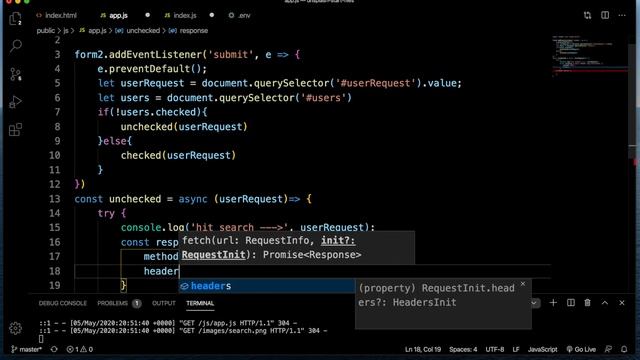The height and width of the screenshot is (360, 640).
Task: Click line number 13 in the gutter
Action: tap(54, 199)
